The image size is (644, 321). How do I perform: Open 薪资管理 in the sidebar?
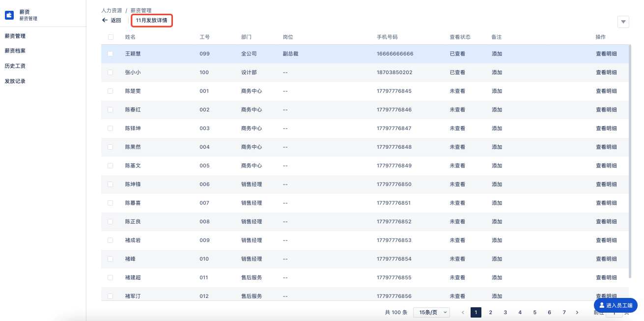coord(15,36)
